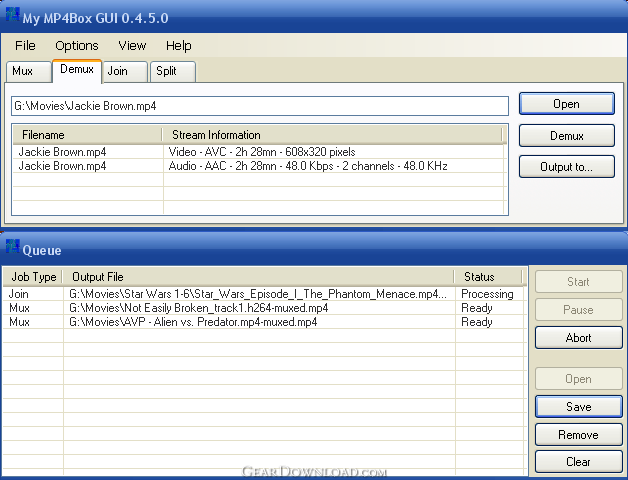Open the File menu
Viewport: 628px width, 480px height.
[x=25, y=46]
